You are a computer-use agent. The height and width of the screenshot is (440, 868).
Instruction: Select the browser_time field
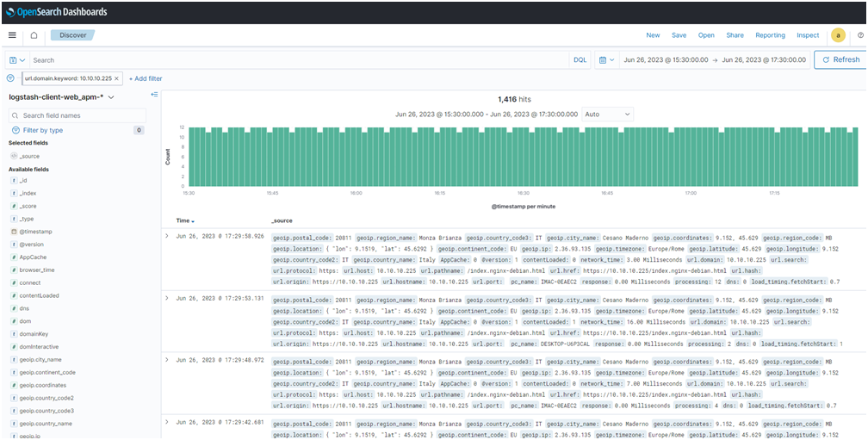[x=36, y=270]
